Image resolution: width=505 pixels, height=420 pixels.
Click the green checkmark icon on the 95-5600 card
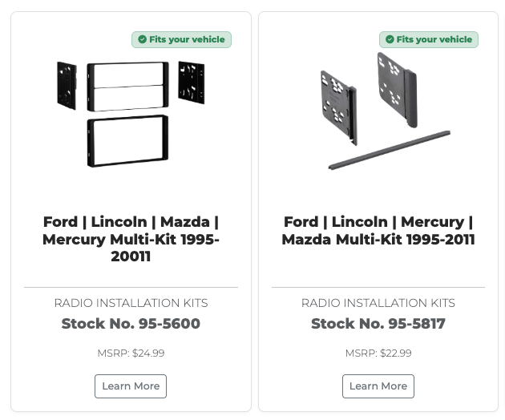click(x=142, y=39)
